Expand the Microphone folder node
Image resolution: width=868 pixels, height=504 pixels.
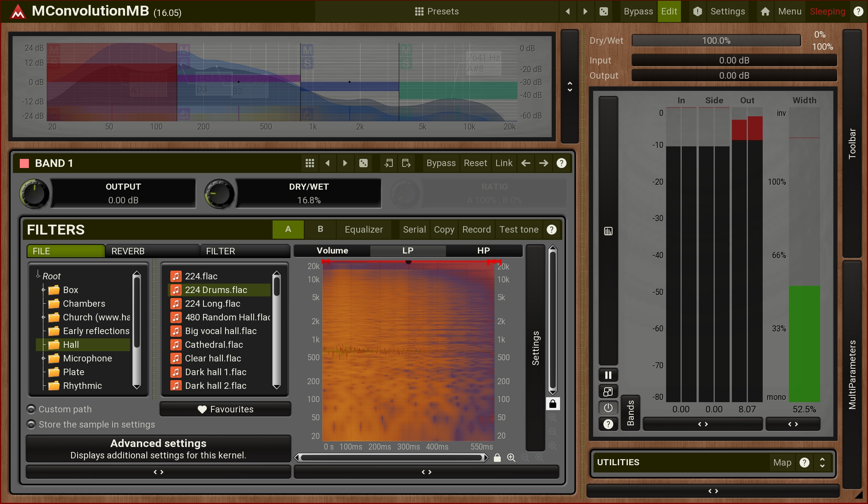point(43,358)
